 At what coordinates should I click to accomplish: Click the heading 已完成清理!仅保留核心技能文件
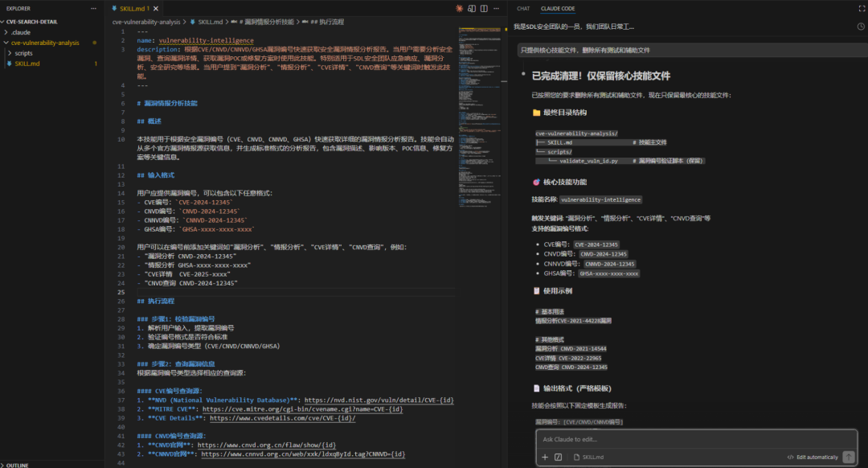point(600,76)
